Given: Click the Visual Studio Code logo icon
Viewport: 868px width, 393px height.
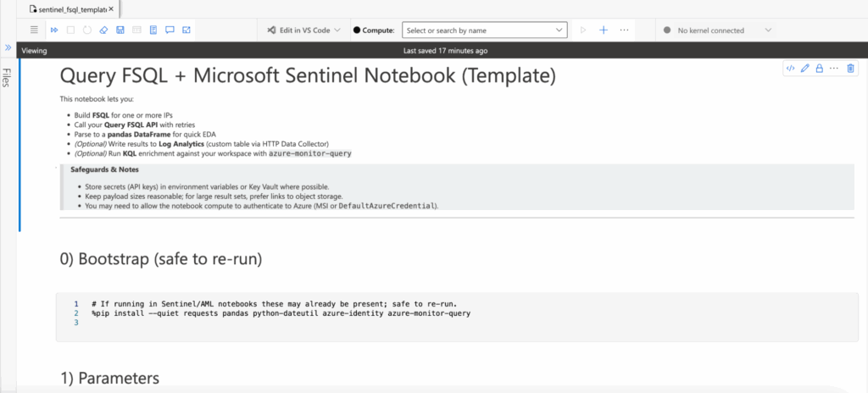Looking at the screenshot, I should [270, 30].
